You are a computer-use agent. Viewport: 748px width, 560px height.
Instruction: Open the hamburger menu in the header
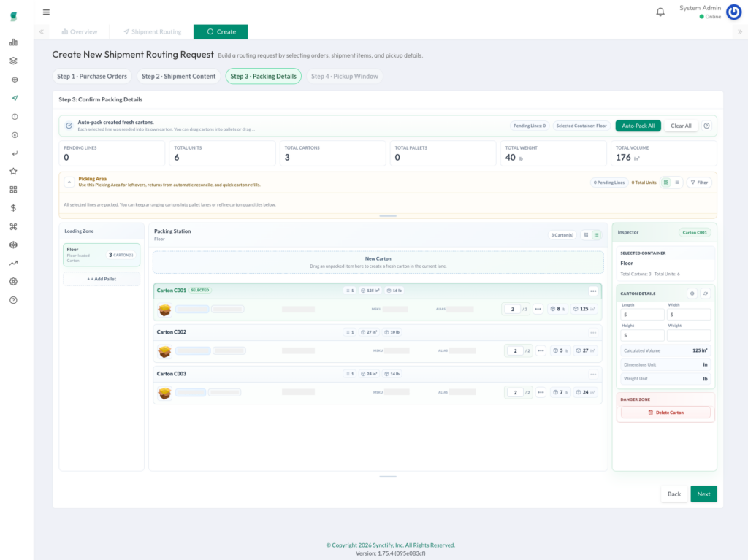click(46, 12)
